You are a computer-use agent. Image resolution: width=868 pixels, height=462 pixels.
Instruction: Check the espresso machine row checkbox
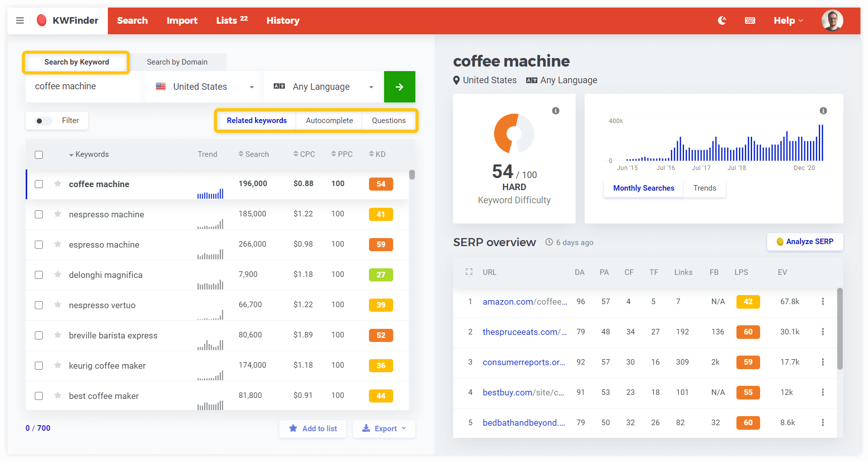pyautogui.click(x=39, y=245)
